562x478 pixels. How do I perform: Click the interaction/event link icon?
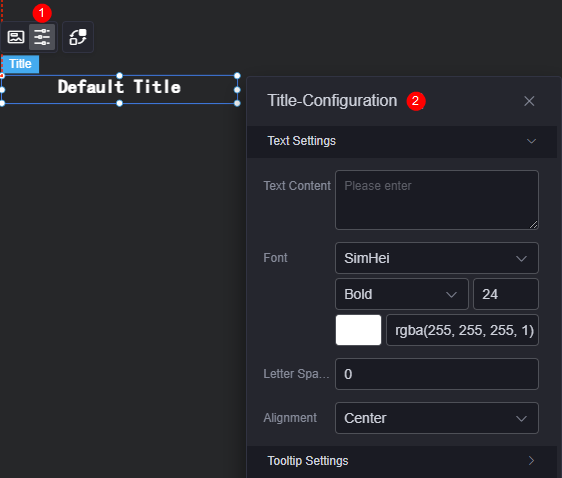click(x=78, y=37)
